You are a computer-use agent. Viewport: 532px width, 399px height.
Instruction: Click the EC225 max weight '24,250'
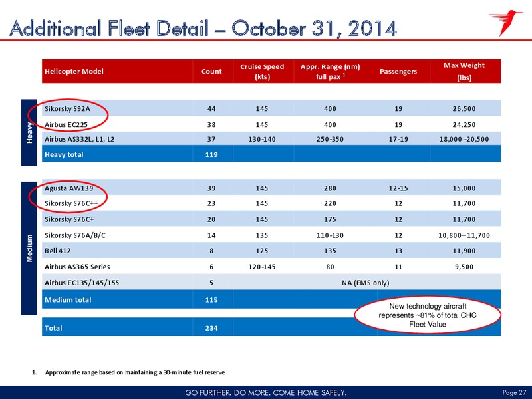point(464,124)
